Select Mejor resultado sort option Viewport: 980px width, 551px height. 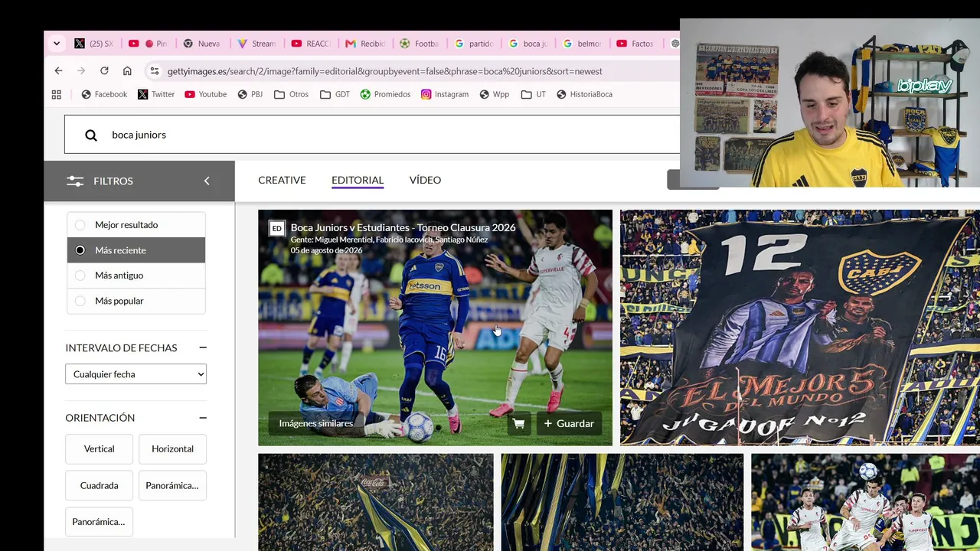(x=136, y=225)
